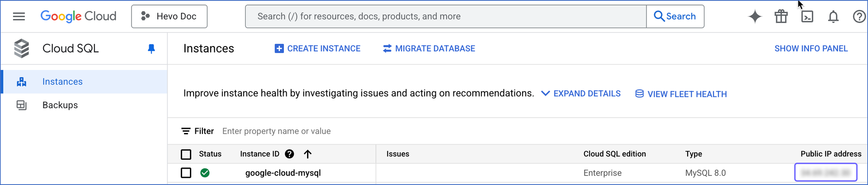The image size is (868, 185).
Task: Open the hamburger navigation menu
Action: [x=19, y=16]
